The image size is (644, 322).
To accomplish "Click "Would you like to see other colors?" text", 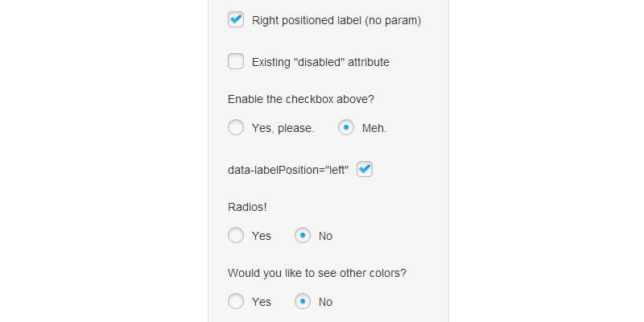I will click(317, 273).
